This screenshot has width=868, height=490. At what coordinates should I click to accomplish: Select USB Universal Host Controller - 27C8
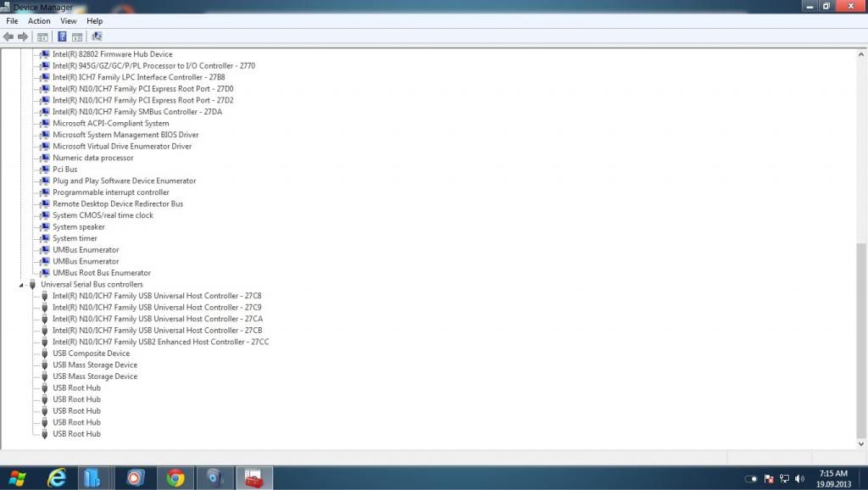pyautogui.click(x=157, y=296)
